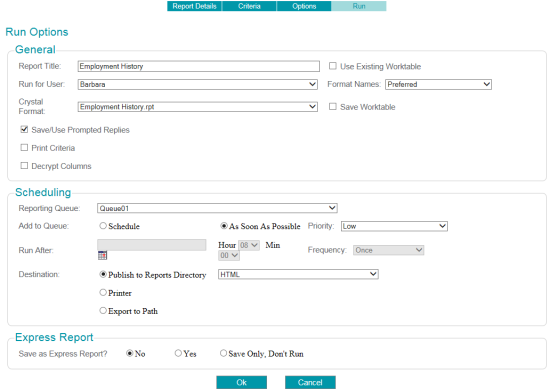The image size is (550, 389).
Task: Go to the Options tab
Action: pyautogui.click(x=304, y=6)
